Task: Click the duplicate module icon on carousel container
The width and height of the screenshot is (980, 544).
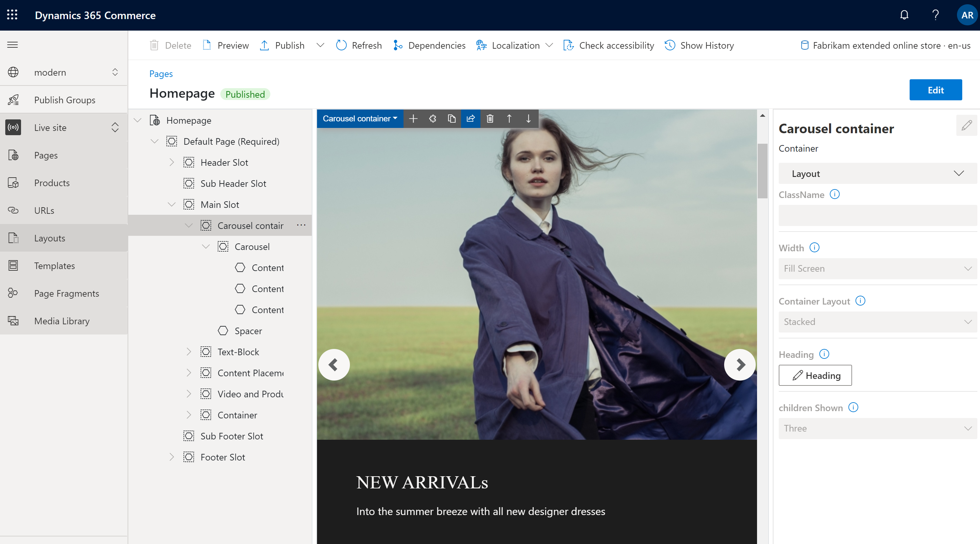Action: pos(453,119)
